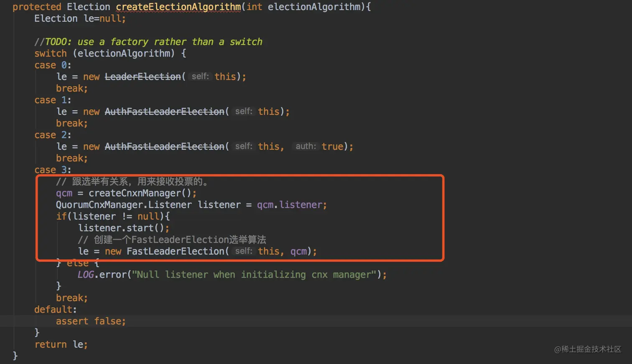
Task: Click 'qcm.listener' on the listener assignment line
Action: [x=289, y=205]
